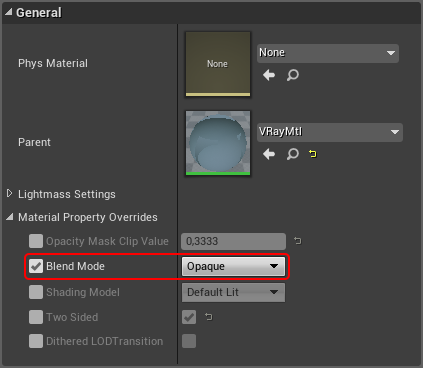Use selected asset for Parent arrow
The image size is (423, 368).
click(x=269, y=154)
